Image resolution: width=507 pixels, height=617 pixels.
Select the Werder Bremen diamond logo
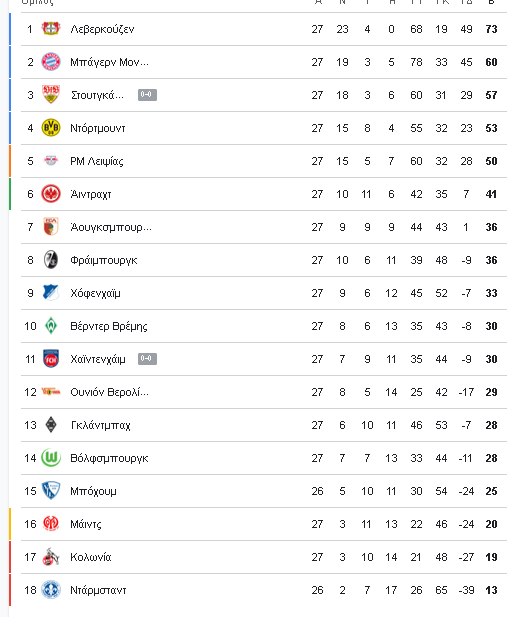click(51, 326)
